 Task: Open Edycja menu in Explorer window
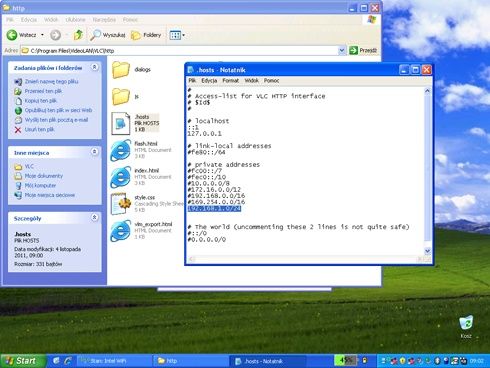pyautogui.click(x=29, y=20)
